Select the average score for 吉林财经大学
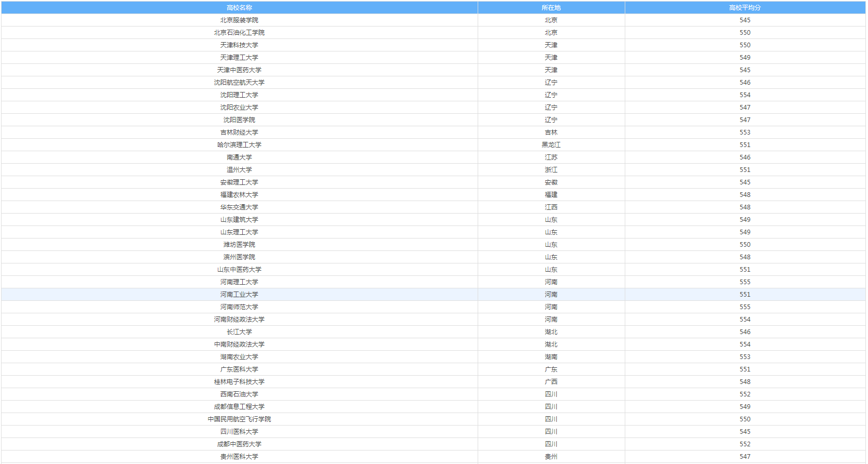 tap(745, 132)
